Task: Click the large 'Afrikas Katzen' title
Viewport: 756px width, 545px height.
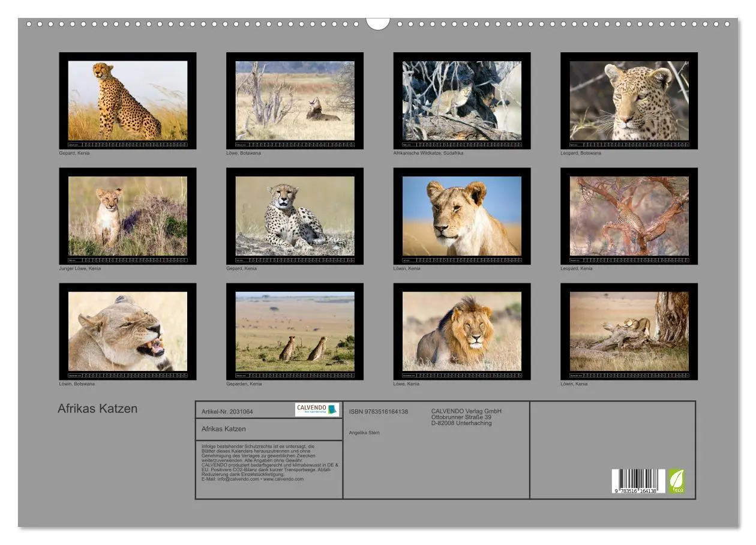Action: 98,409
